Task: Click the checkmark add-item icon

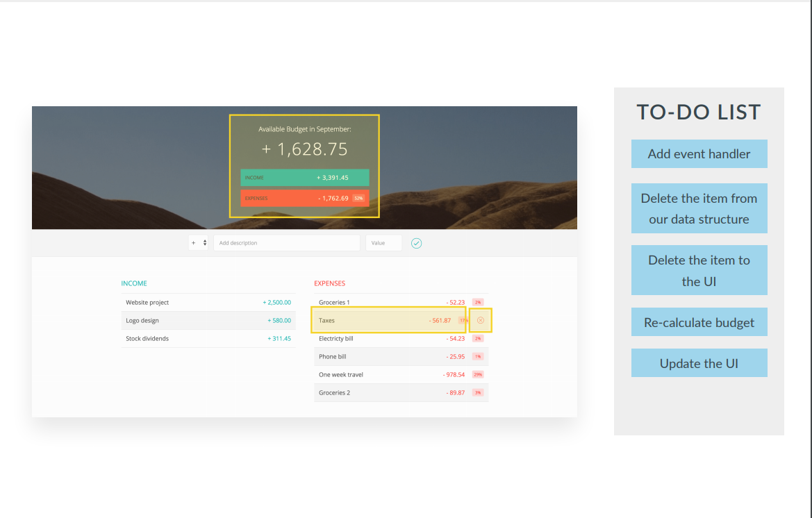Action: (x=416, y=243)
